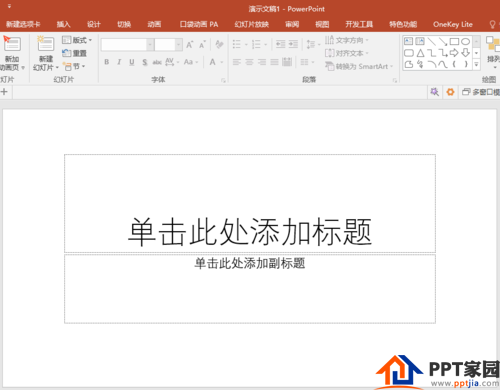
Task: Open the Insert (插入) ribbon tab
Action: coord(63,24)
